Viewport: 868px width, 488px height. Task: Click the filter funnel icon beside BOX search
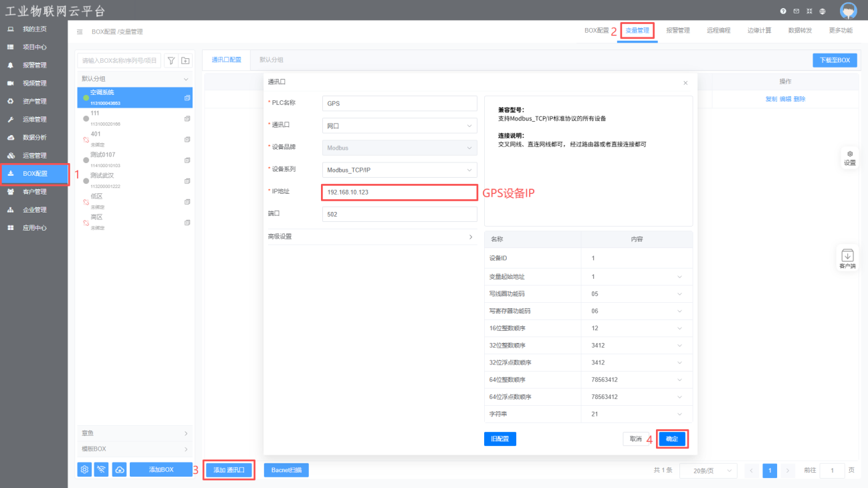coord(171,61)
